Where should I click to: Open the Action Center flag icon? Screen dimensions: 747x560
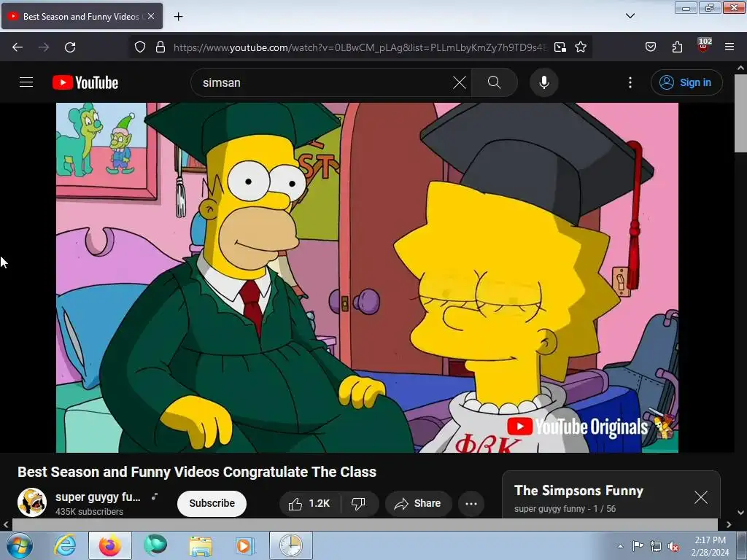[x=638, y=545]
